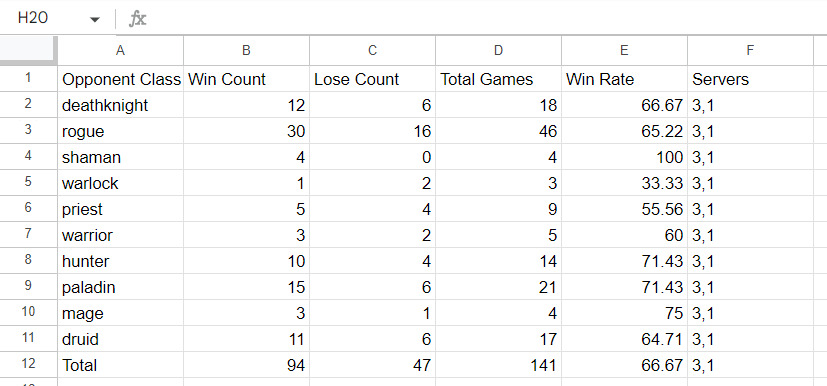827x386 pixels.
Task: Click the Total row label cell
Action: 120,364
